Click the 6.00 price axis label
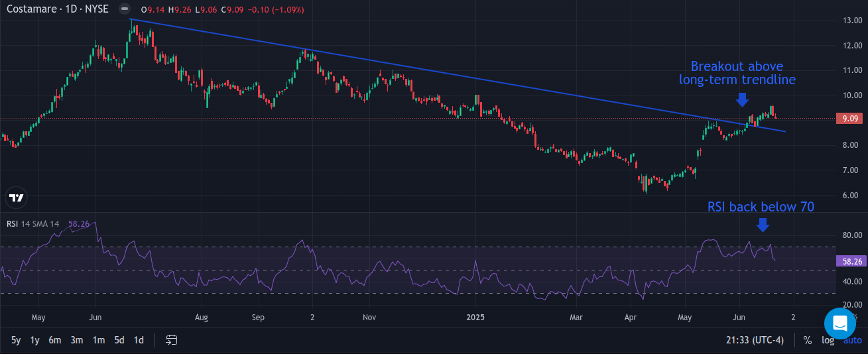This screenshot has height=354, width=868. click(x=852, y=196)
